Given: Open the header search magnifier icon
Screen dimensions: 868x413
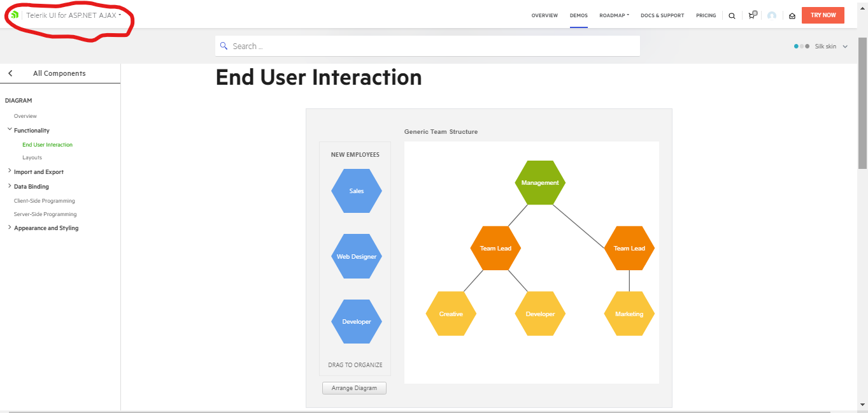Looking at the screenshot, I should coord(732,16).
